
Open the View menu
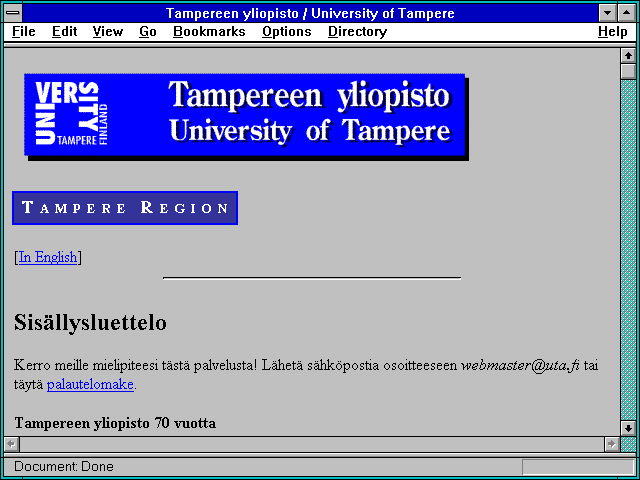tap(108, 32)
